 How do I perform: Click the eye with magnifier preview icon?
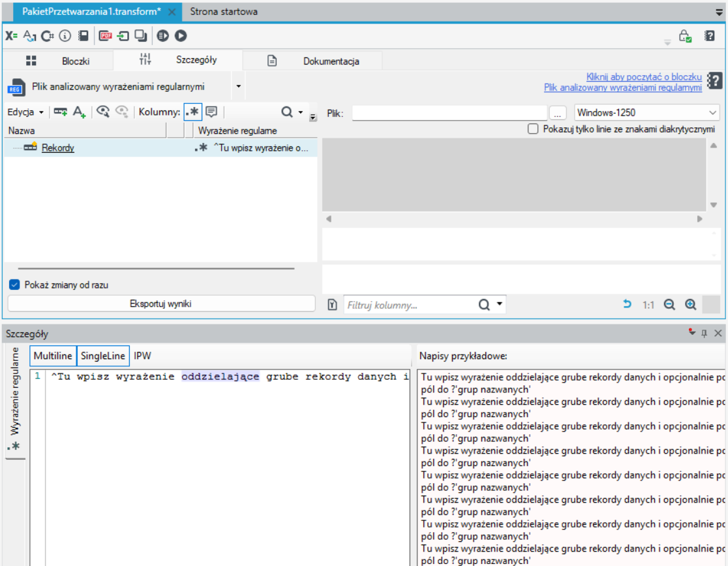pyautogui.click(x=102, y=112)
